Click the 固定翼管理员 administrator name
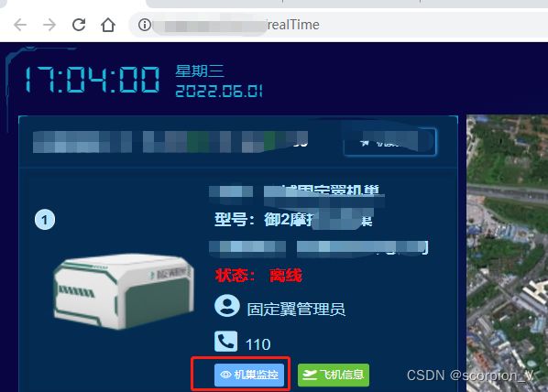This screenshot has height=392, width=548. tap(296, 310)
